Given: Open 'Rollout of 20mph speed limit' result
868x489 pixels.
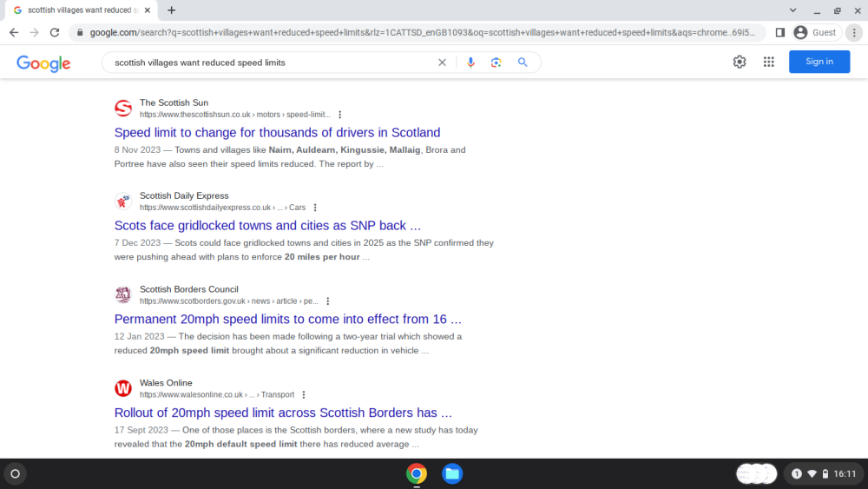Looking at the screenshot, I should click(x=283, y=413).
